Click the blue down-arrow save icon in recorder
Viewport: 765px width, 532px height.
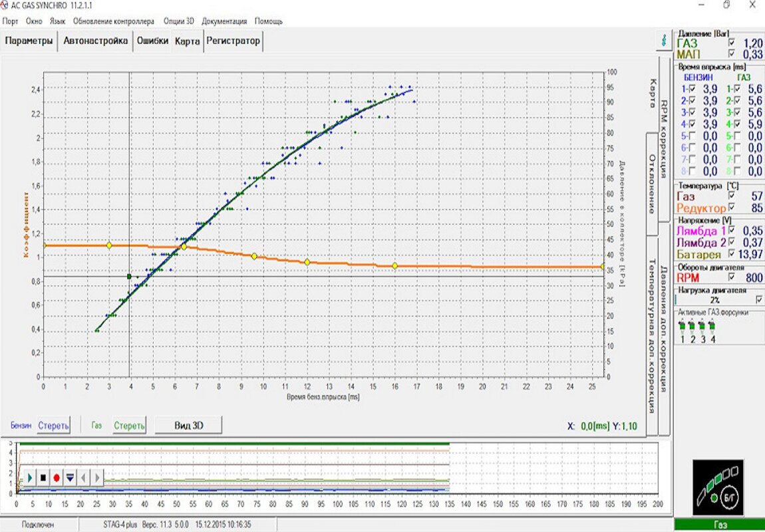[70, 477]
